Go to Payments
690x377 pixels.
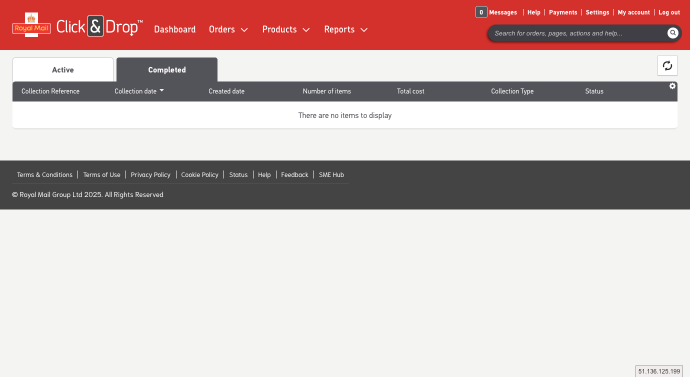click(563, 12)
